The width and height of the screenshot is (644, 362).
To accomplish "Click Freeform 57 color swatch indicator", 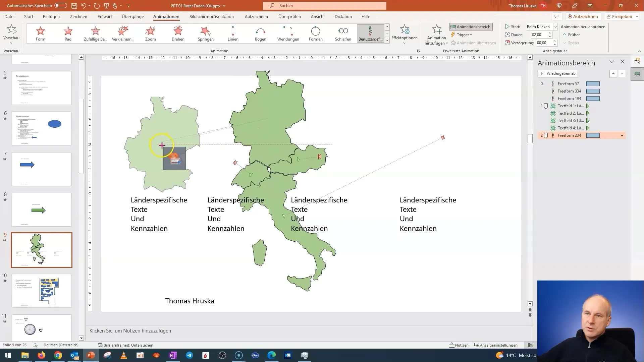I will coord(593,83).
